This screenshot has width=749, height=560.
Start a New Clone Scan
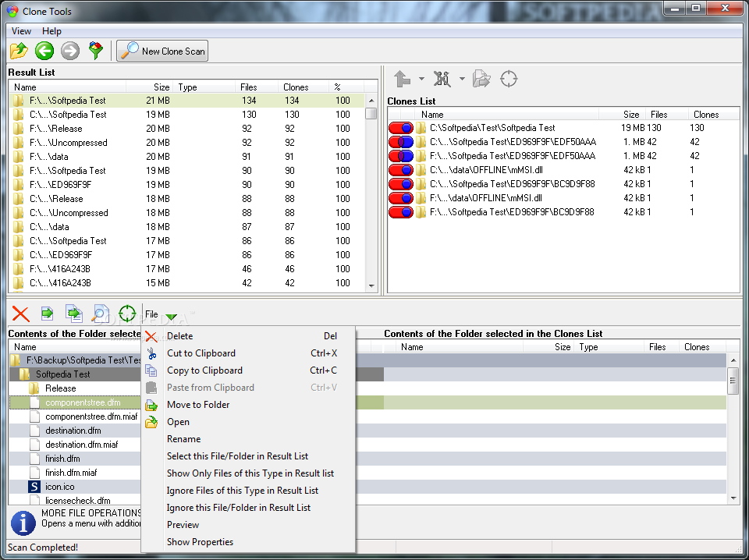(162, 51)
